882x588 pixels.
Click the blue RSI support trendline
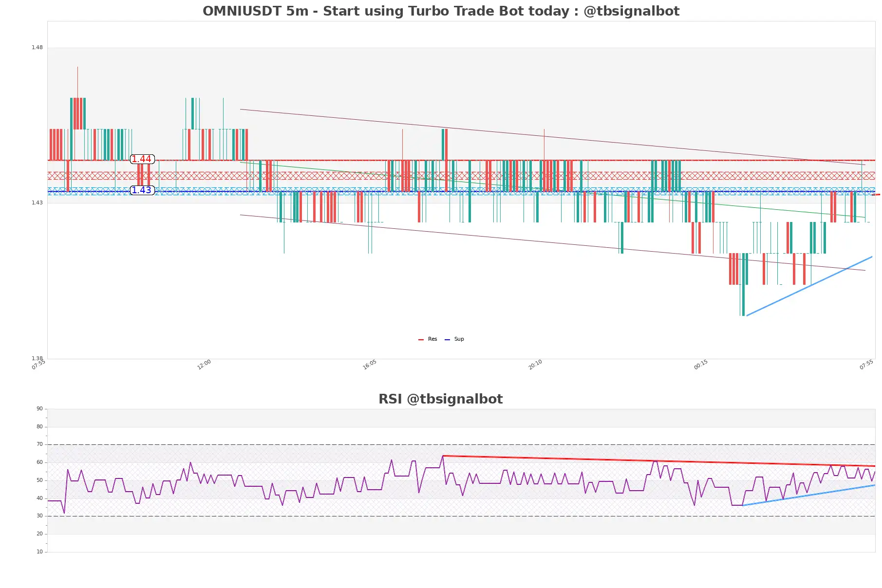(809, 495)
